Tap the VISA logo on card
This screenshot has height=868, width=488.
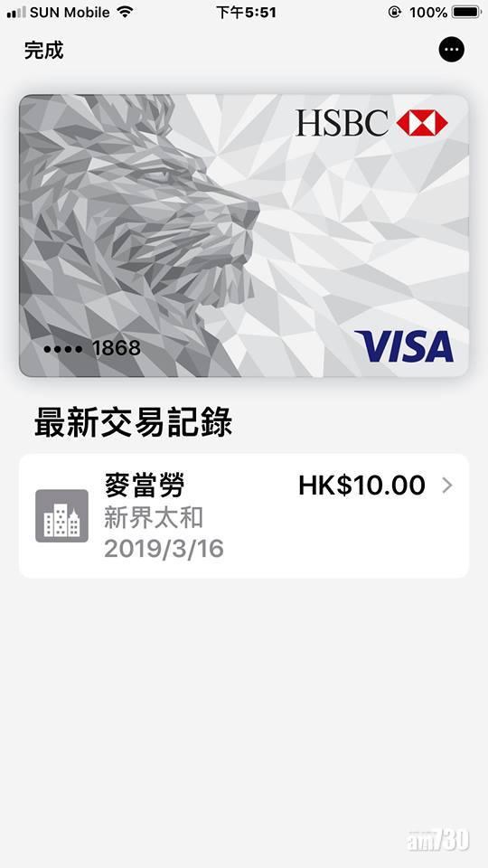pyautogui.click(x=404, y=346)
